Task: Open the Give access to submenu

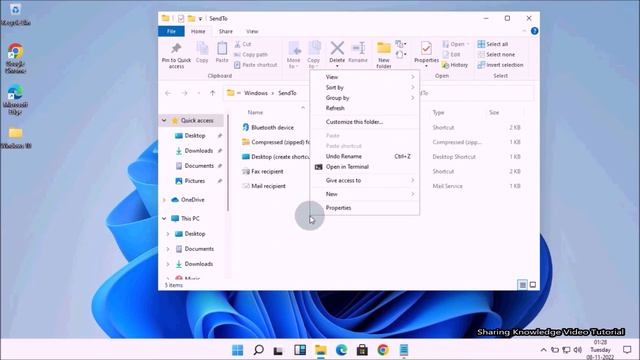Action: click(x=365, y=180)
